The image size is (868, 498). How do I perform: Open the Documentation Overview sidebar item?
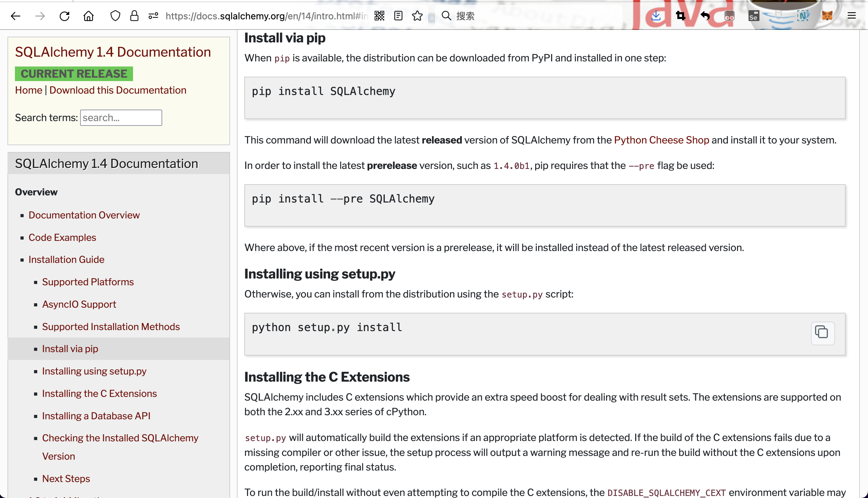(x=84, y=215)
